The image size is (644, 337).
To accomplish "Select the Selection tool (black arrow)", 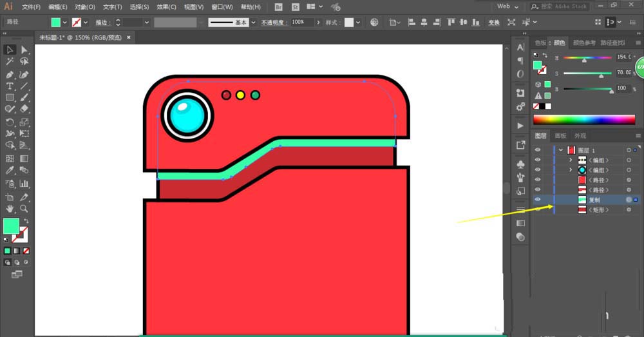I will pos(10,50).
